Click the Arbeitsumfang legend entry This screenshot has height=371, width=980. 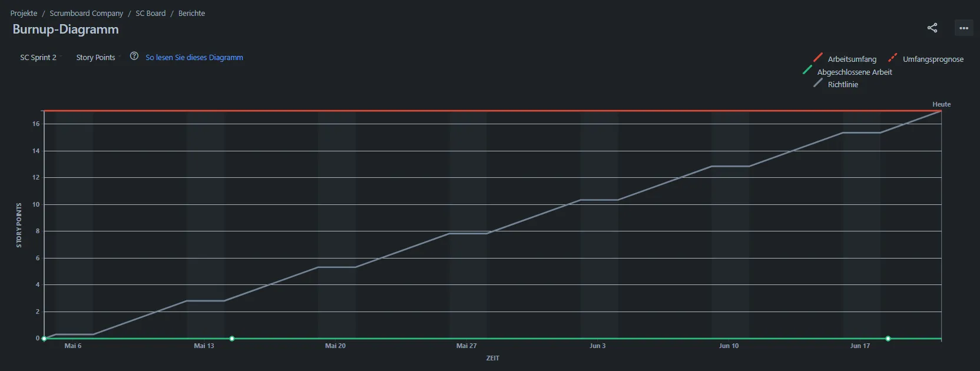pos(845,59)
